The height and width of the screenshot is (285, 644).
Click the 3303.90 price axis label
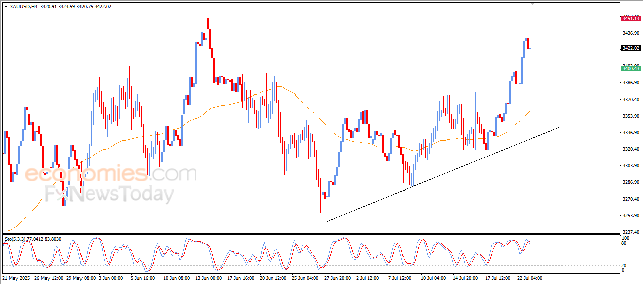(x=630, y=166)
